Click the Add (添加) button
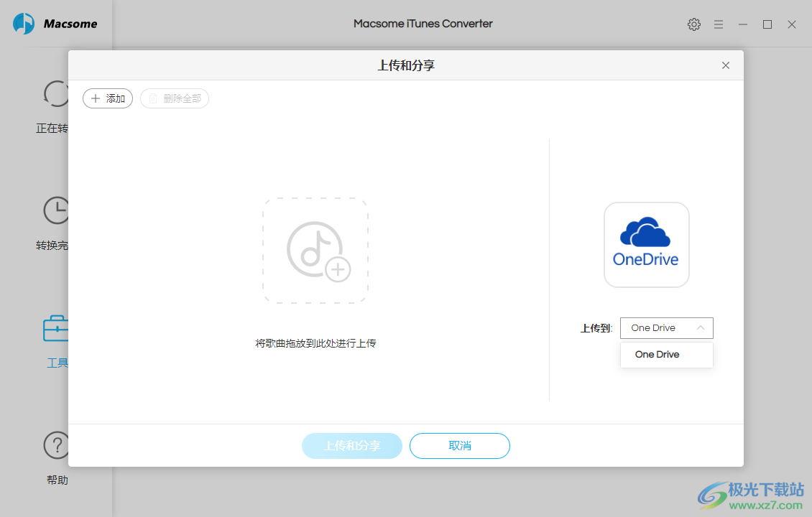This screenshot has width=812, height=517. pyautogui.click(x=108, y=98)
